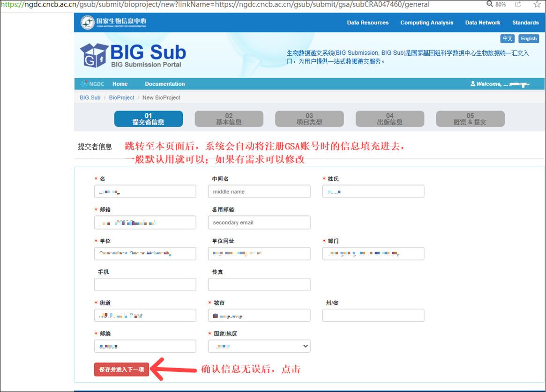Open the Documentation menu
The width and height of the screenshot is (546, 392).
pos(165,83)
